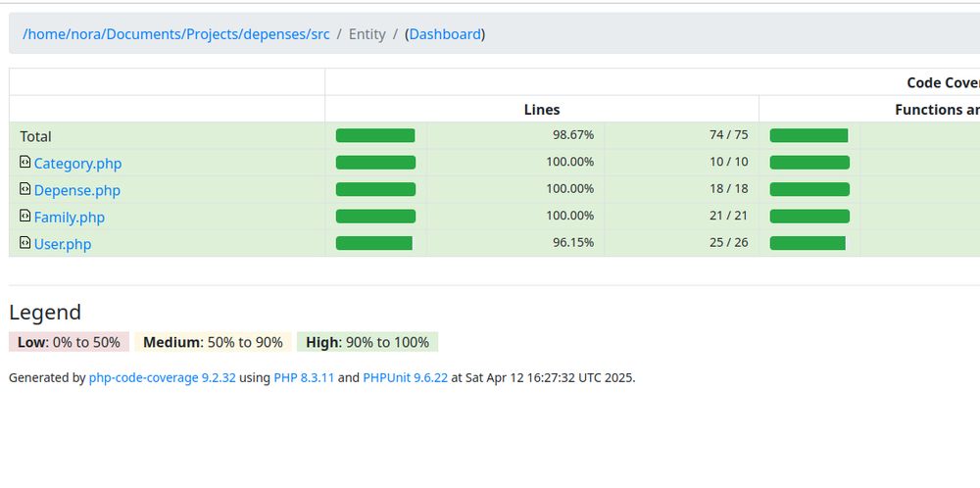Click the Total functions coverage bar
Image resolution: width=980 pixels, height=488 pixels.
809,135
